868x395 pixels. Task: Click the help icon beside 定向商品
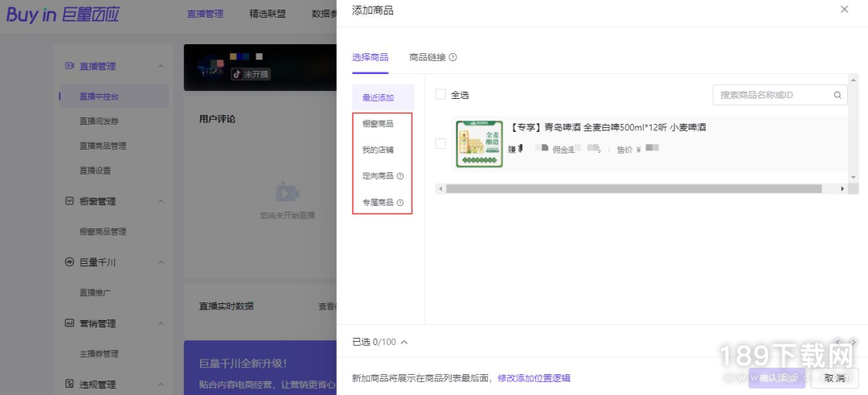coord(400,176)
